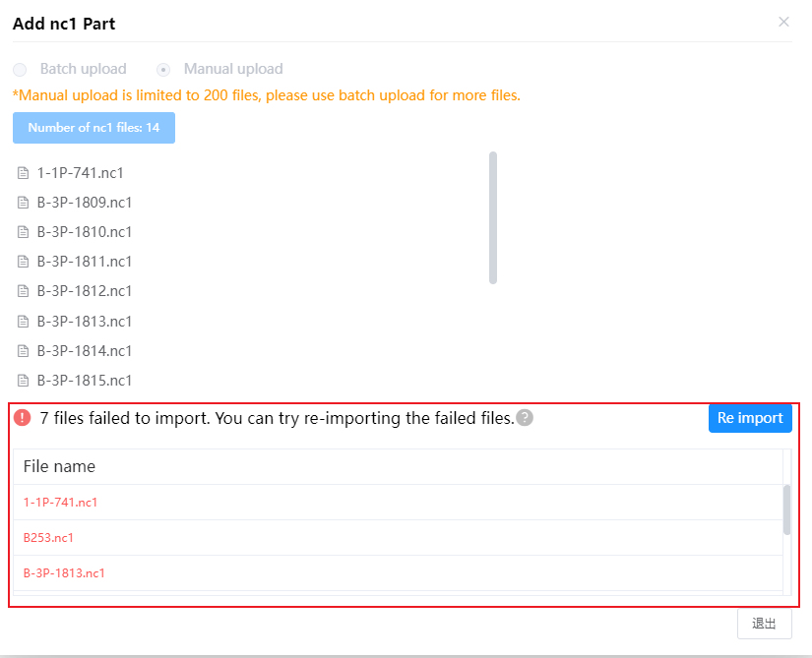Click the file icon beside B-3P-1815.nc1
The width and height of the screenshot is (812, 658).
coord(23,381)
